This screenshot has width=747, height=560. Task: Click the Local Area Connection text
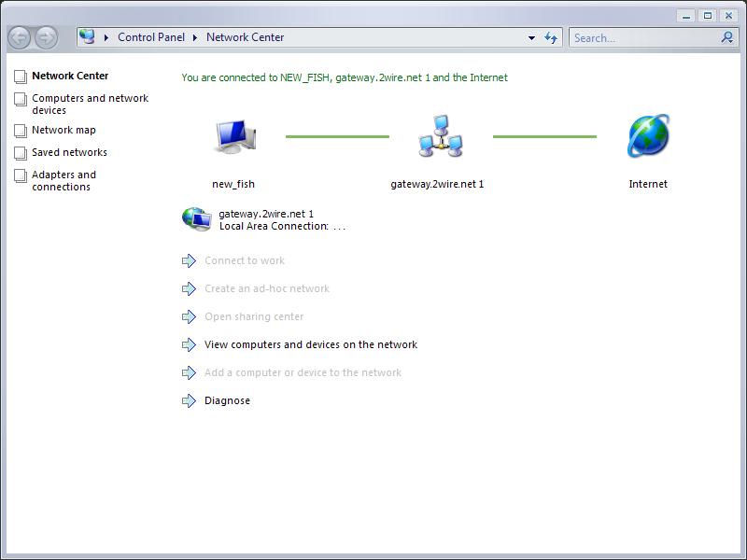(x=282, y=226)
